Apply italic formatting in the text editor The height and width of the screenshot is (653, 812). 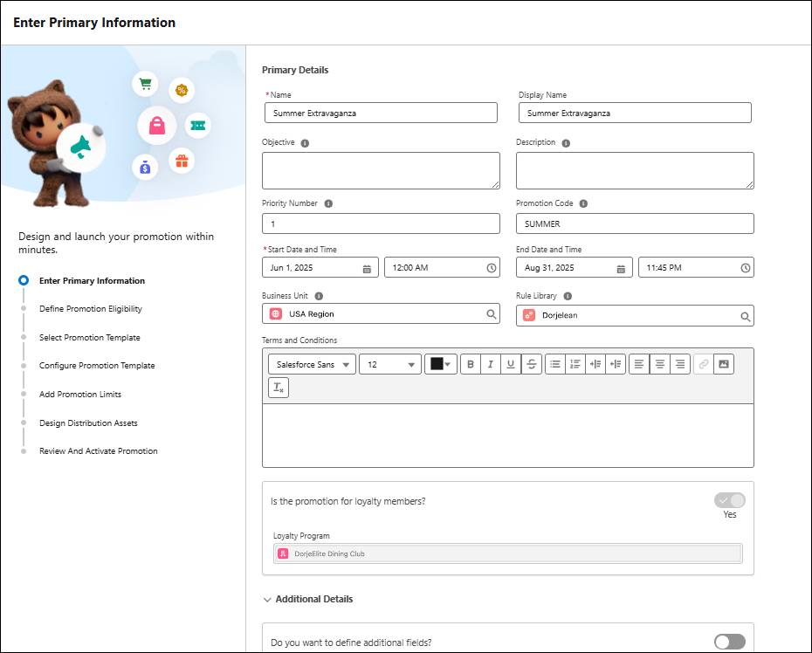pos(491,364)
